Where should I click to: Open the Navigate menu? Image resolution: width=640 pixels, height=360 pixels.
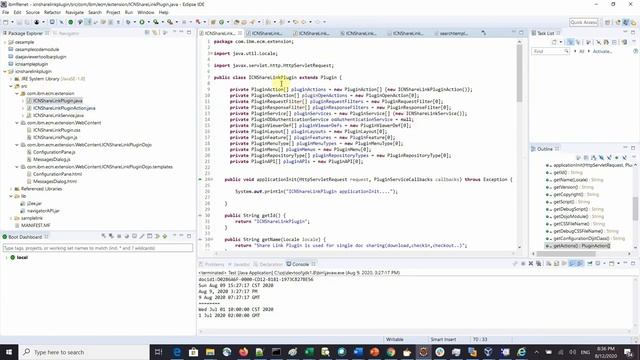pos(74,12)
